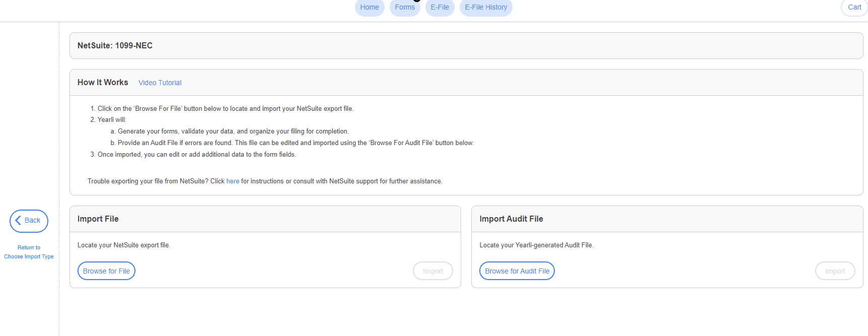Click the Back button
This screenshot has width=868, height=336.
click(29, 221)
